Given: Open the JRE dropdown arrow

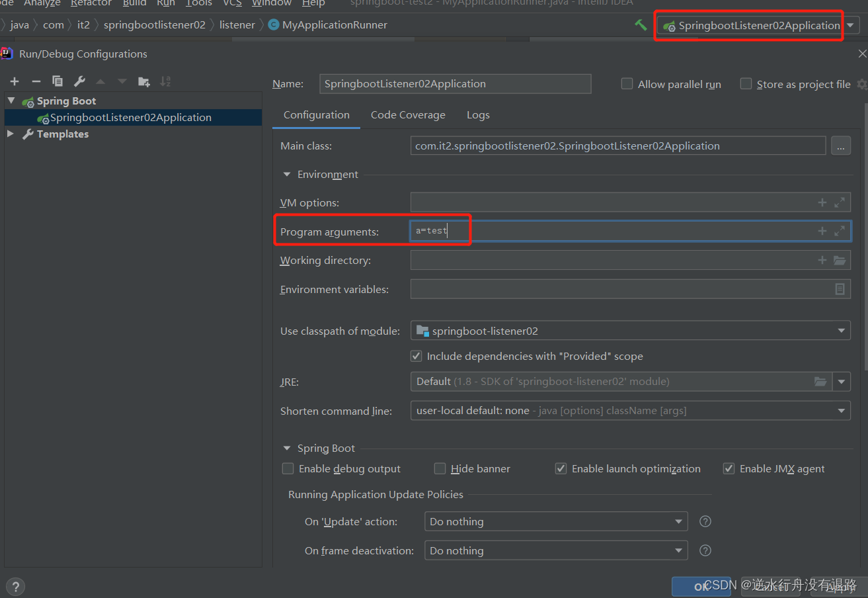Looking at the screenshot, I should 842,382.
